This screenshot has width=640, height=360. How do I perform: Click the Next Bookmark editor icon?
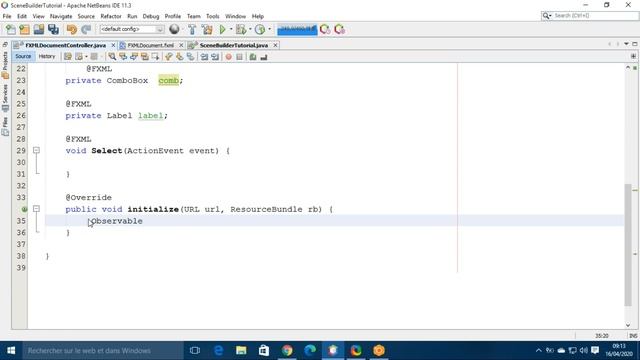point(180,57)
